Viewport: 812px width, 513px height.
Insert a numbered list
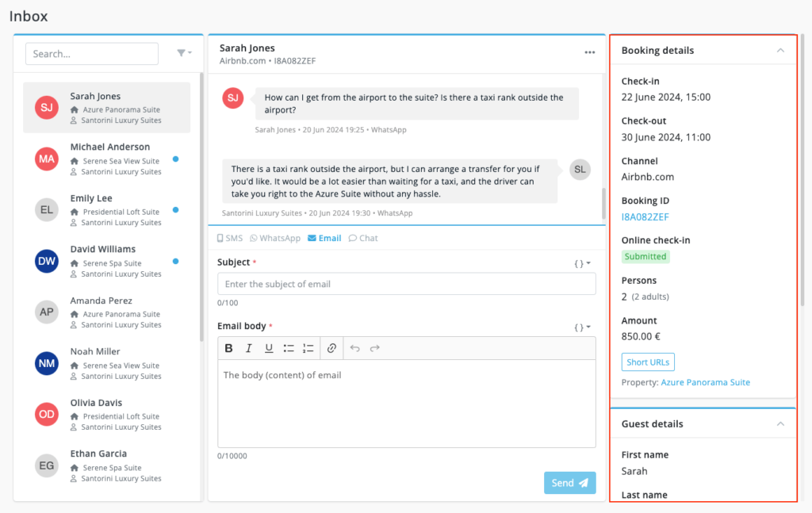(308, 348)
